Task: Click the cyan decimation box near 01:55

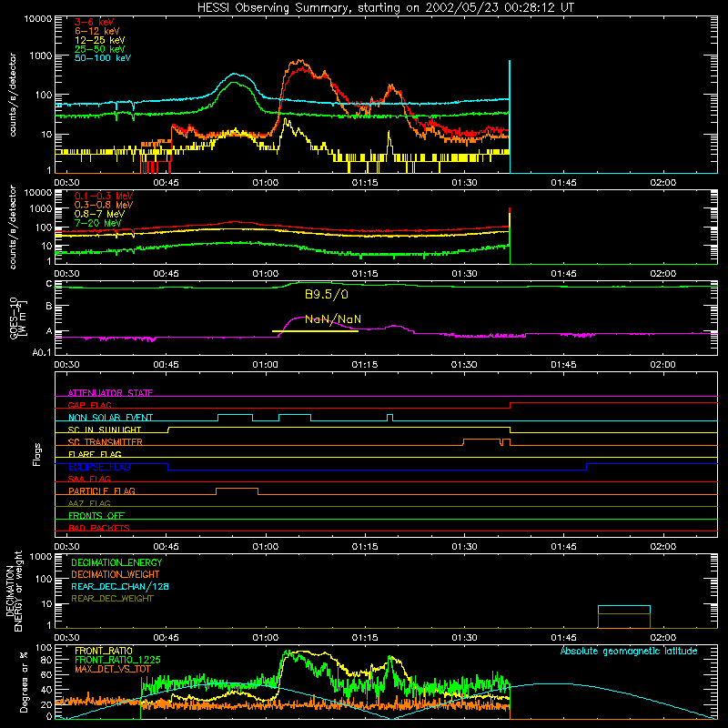Action: click(624, 610)
